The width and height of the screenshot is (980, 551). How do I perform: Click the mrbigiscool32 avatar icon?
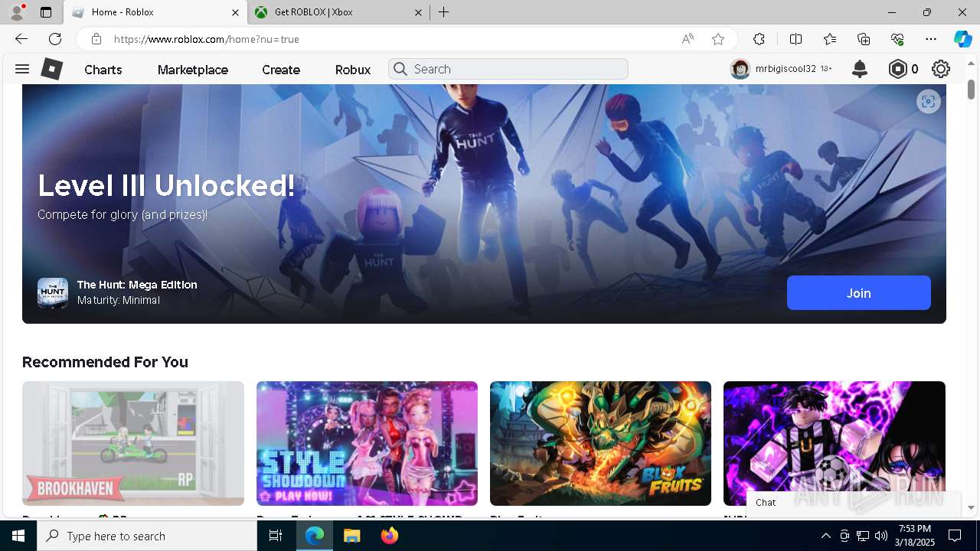click(740, 69)
